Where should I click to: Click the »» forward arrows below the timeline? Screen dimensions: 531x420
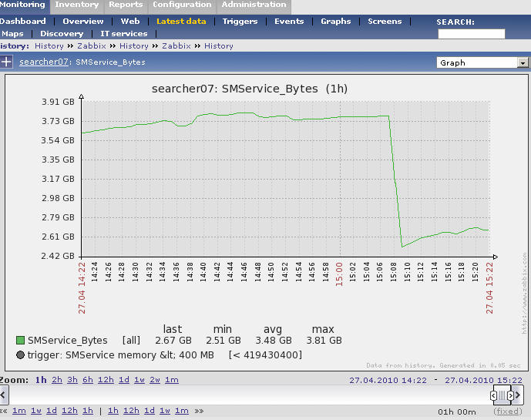tap(199, 411)
